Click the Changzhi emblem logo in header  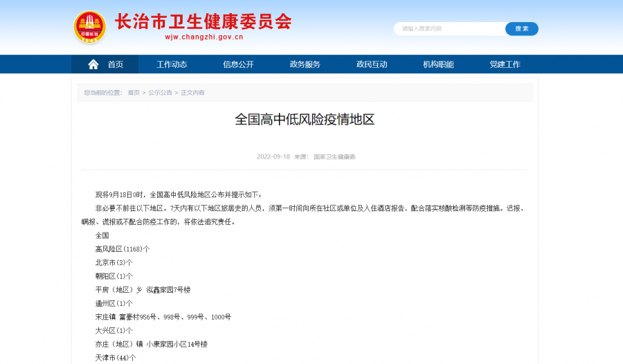coord(90,27)
